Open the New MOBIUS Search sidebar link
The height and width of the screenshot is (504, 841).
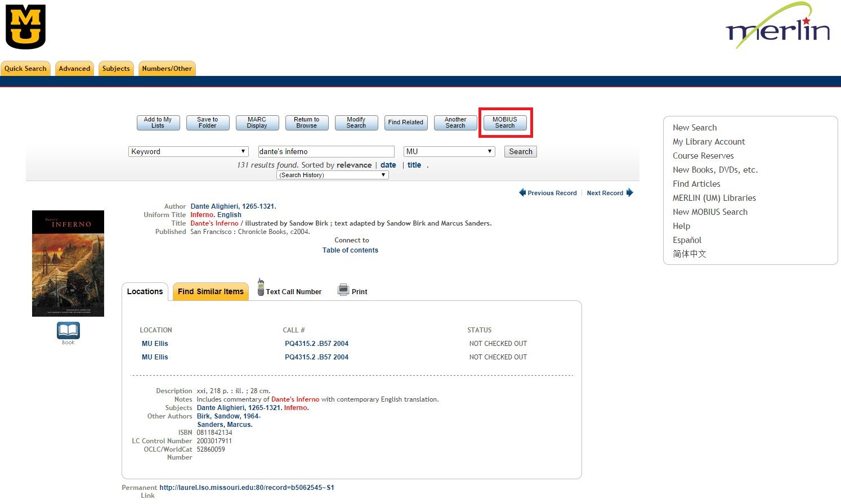710,212
